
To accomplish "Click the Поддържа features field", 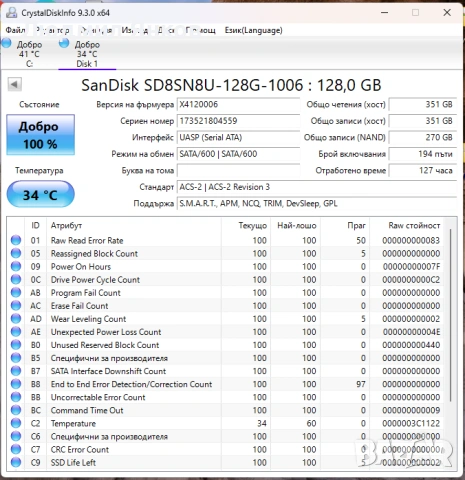I will (x=317, y=203).
